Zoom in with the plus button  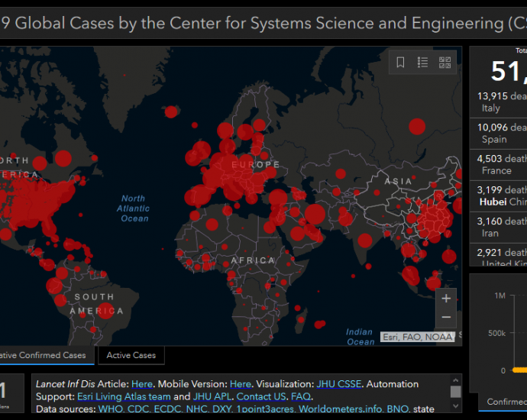click(x=446, y=299)
